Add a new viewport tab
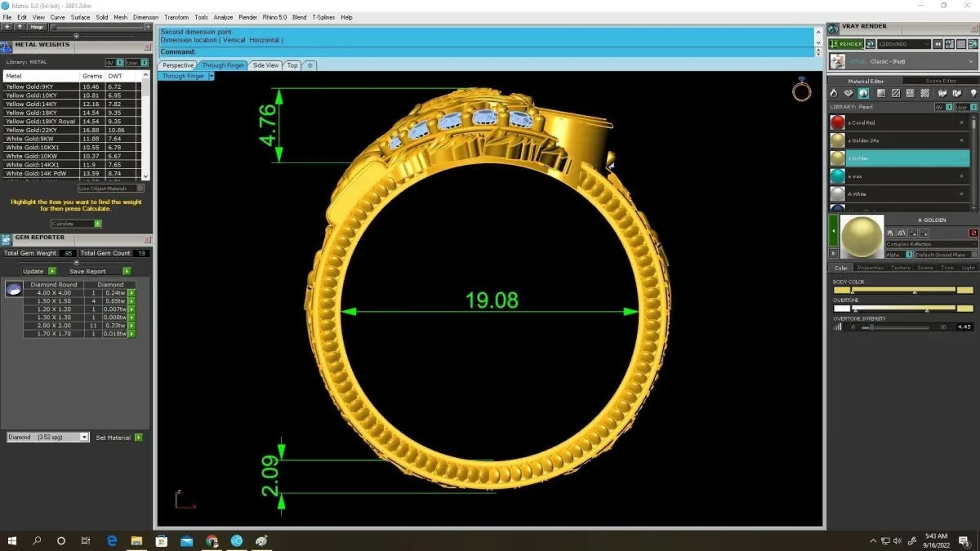The image size is (980, 551). pos(310,65)
